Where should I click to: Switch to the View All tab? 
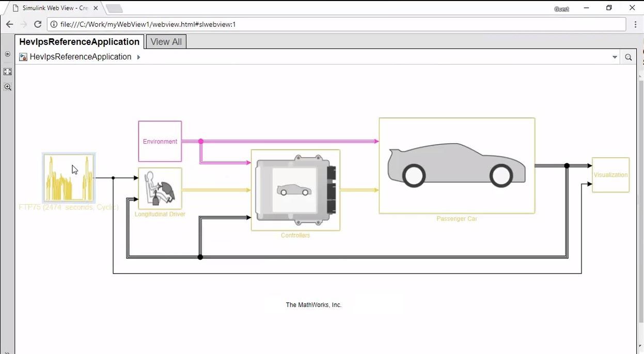click(166, 42)
